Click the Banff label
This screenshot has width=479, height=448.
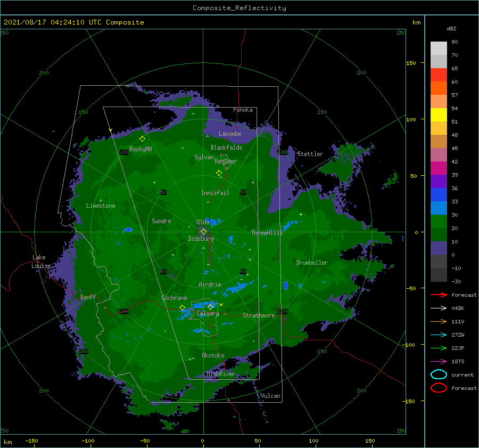88,297
